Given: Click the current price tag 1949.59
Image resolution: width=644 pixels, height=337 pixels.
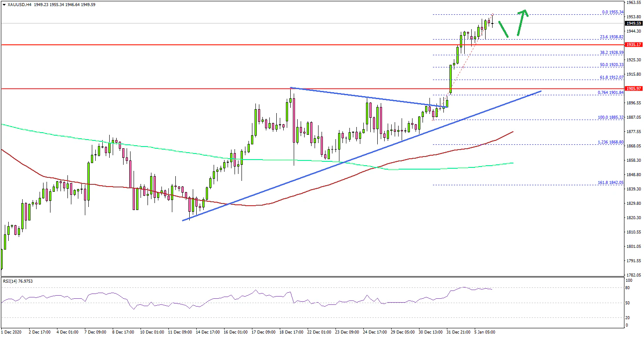Looking at the screenshot, I should pos(634,23).
